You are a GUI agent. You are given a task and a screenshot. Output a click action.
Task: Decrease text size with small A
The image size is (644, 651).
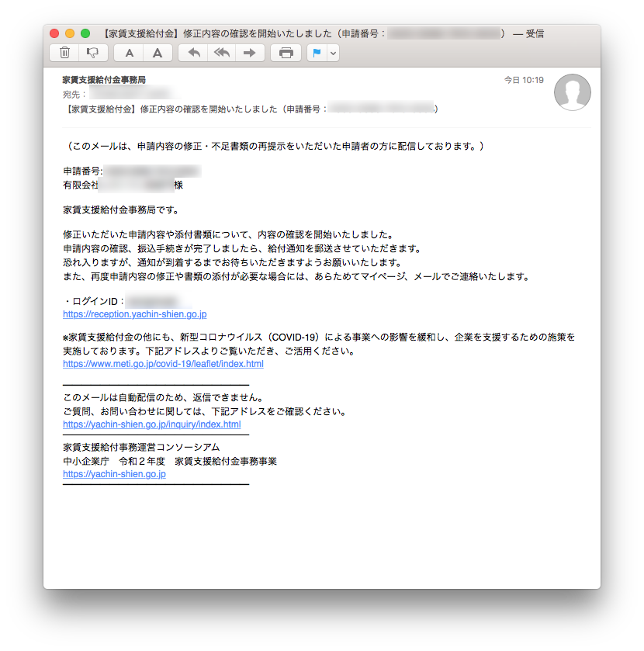tap(130, 53)
